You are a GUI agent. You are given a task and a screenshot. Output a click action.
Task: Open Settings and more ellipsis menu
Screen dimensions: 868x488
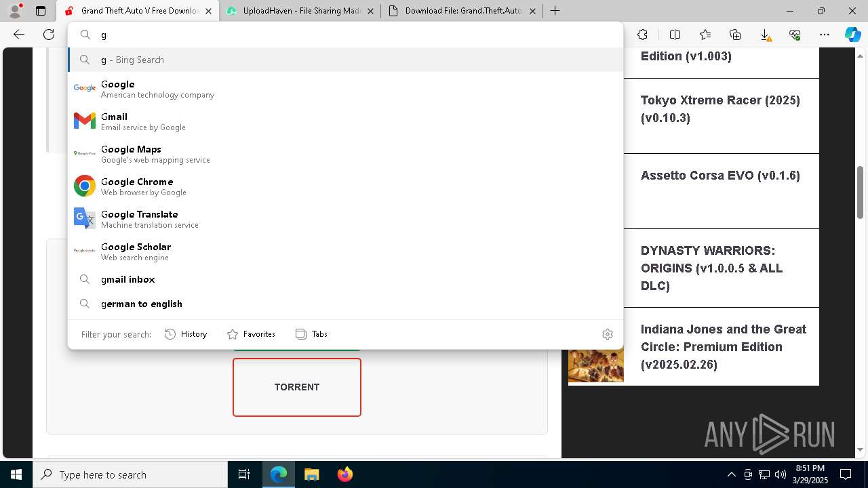point(825,35)
